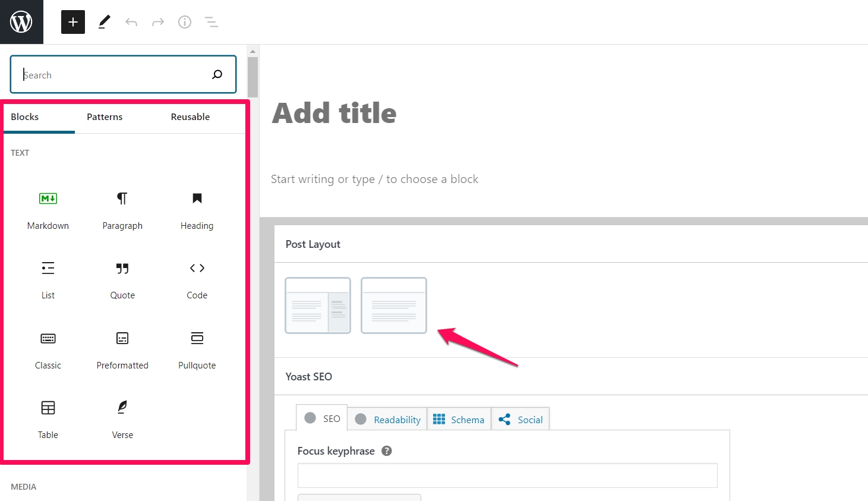The height and width of the screenshot is (501, 868).
Task: Expand the MEDIA block category
Action: point(23,487)
